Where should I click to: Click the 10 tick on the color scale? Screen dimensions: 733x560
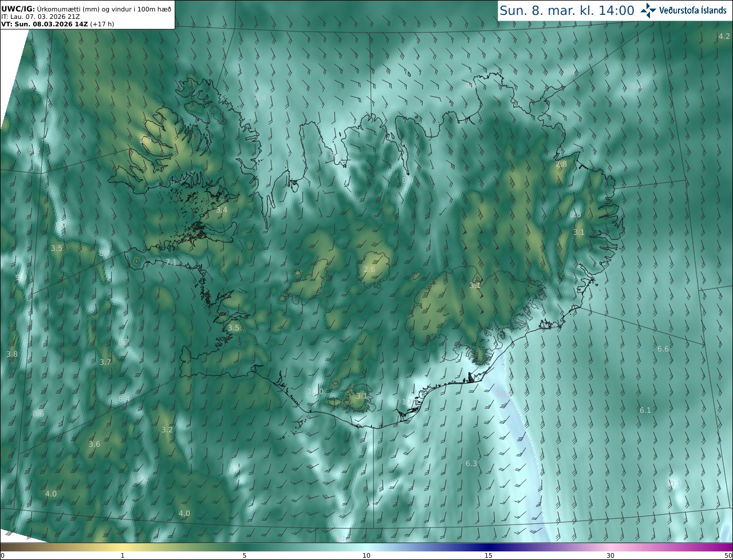tap(366, 555)
